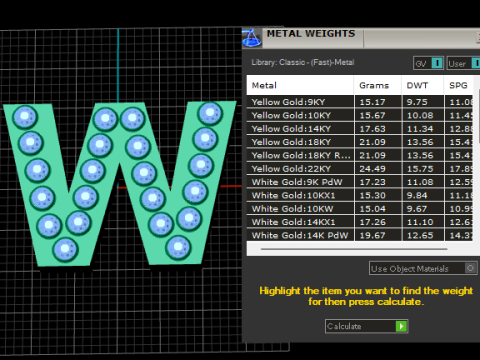Click the 24.49 grams value

coord(372,169)
